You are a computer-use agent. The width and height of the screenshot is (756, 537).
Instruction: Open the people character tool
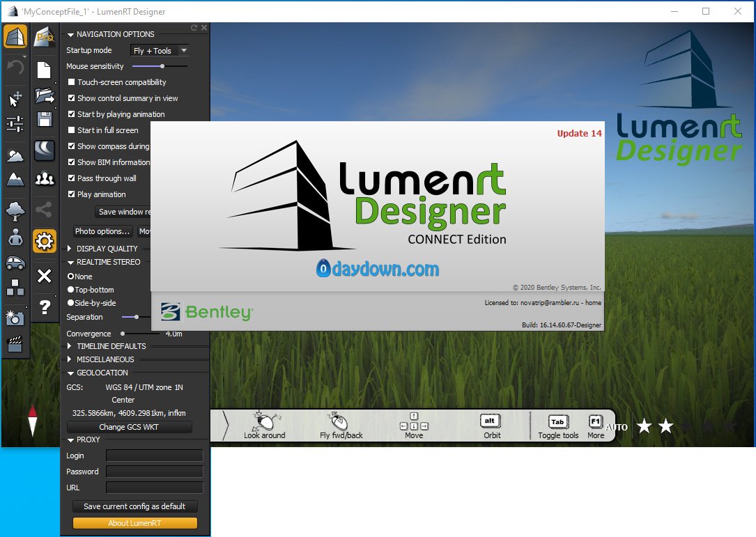pyautogui.click(x=15, y=238)
